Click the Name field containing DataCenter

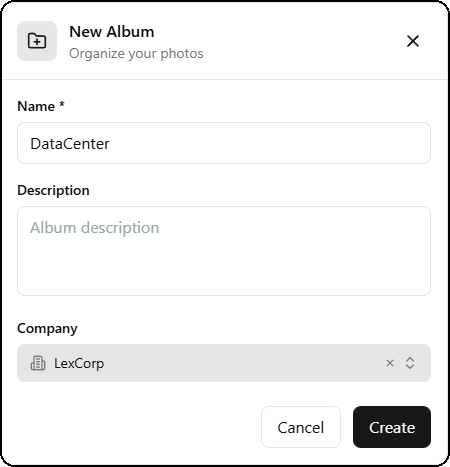point(224,143)
